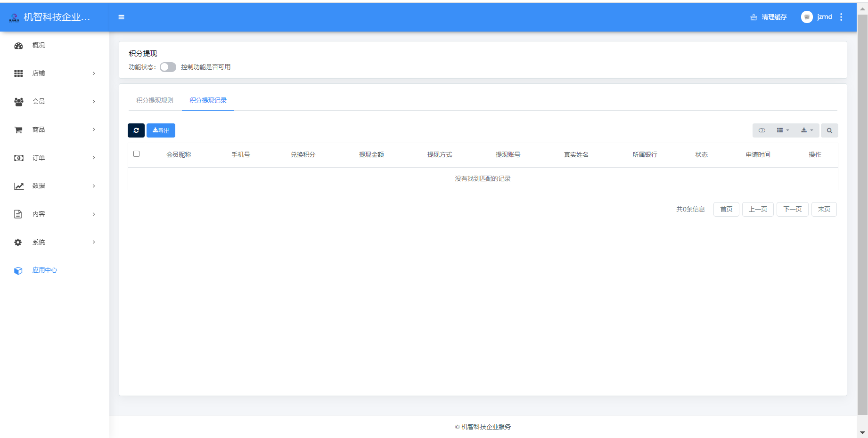Click the 申请时间 column header
Screen dimensions: 868x438
(758, 154)
